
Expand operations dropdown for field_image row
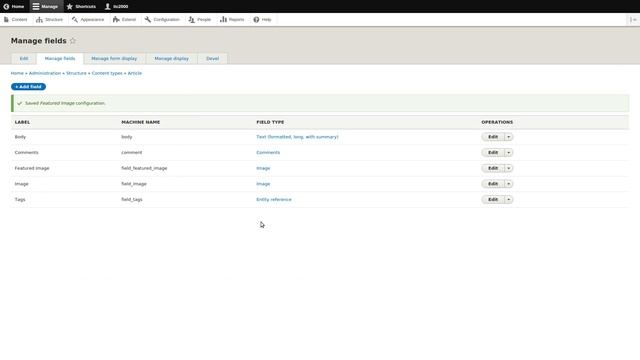(x=509, y=184)
